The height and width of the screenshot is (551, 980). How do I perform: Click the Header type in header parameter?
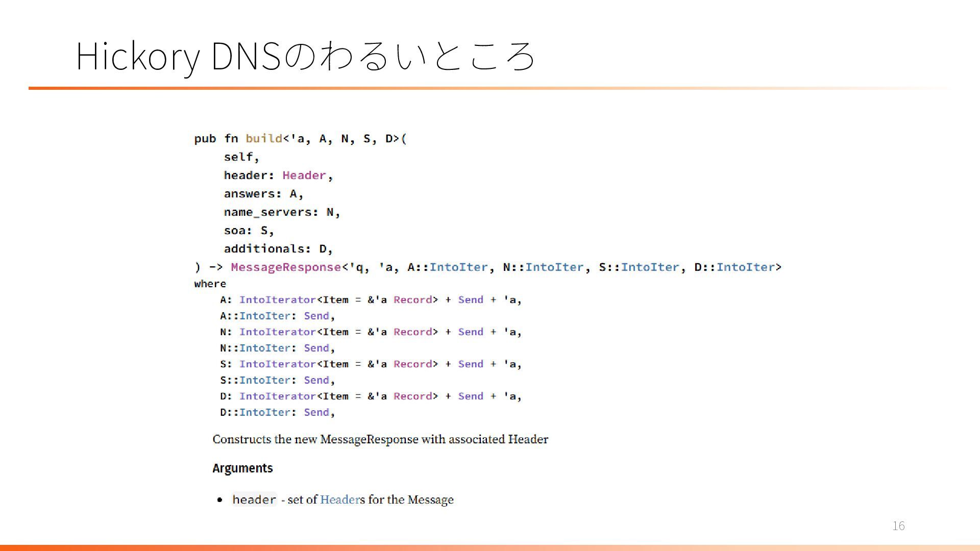(x=304, y=176)
